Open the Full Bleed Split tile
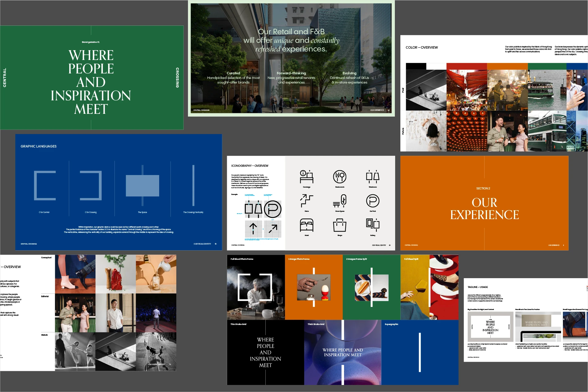The height and width of the screenshot is (392, 588). (x=429, y=287)
